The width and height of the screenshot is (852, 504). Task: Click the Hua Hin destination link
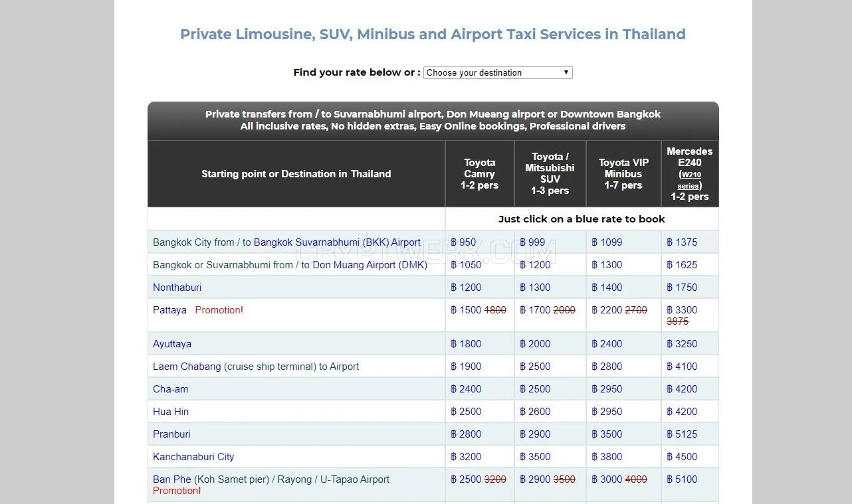[171, 412]
